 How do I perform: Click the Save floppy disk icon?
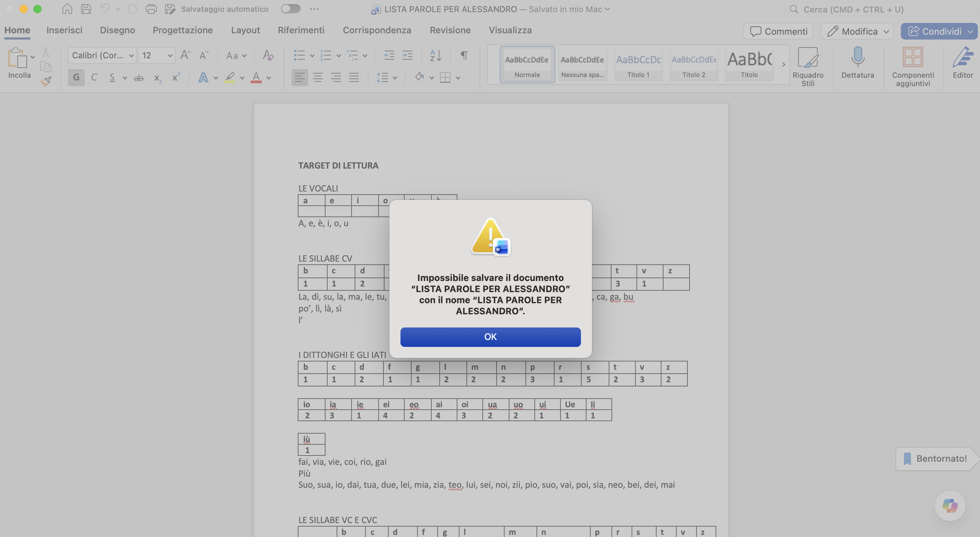pyautogui.click(x=86, y=9)
